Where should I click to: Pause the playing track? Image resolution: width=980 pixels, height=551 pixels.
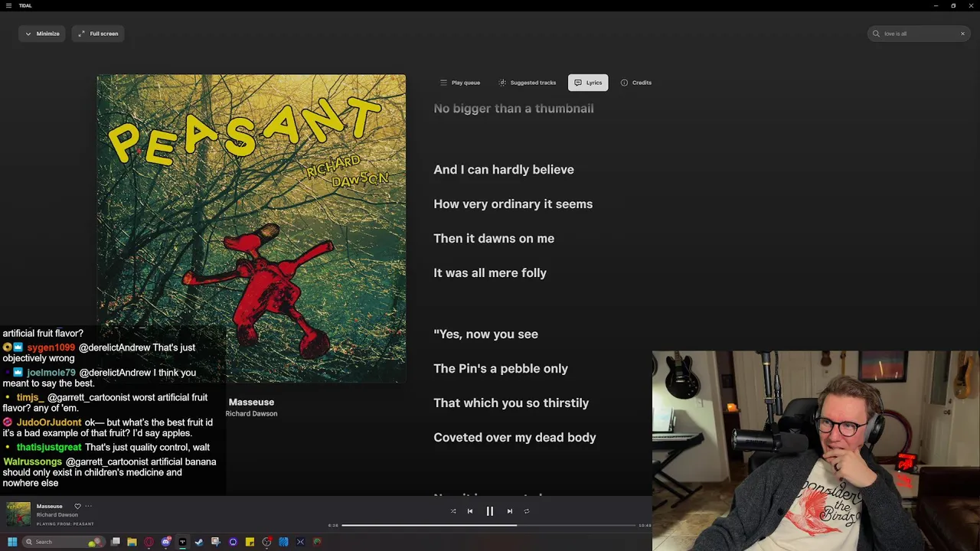(490, 511)
